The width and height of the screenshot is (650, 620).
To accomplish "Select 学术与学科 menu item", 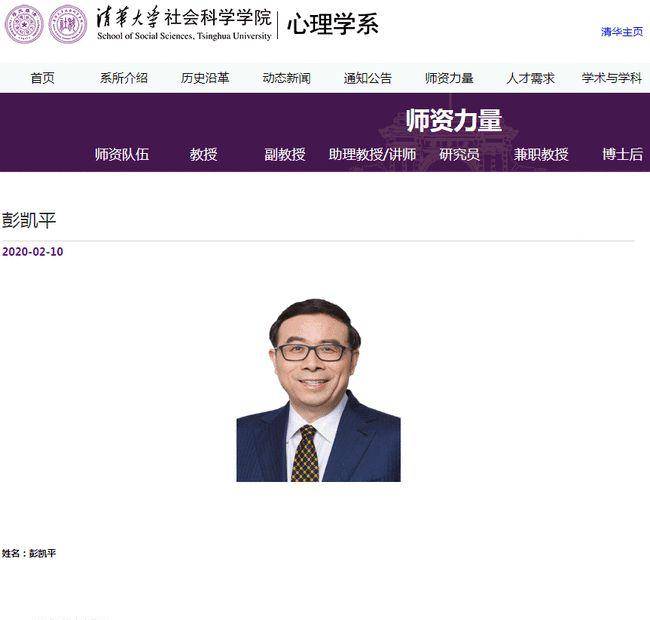I will tap(612, 78).
